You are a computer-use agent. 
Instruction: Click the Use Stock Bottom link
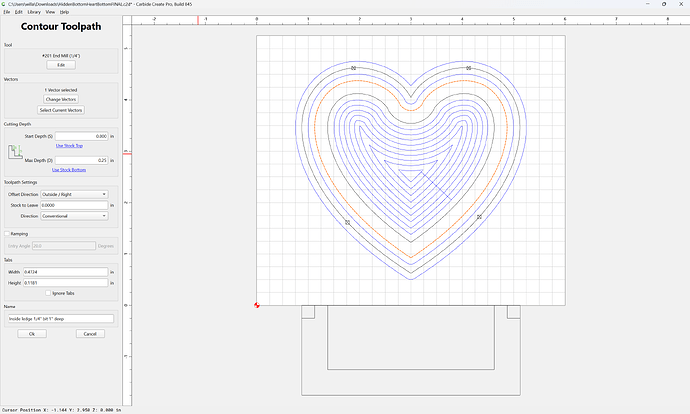point(69,170)
